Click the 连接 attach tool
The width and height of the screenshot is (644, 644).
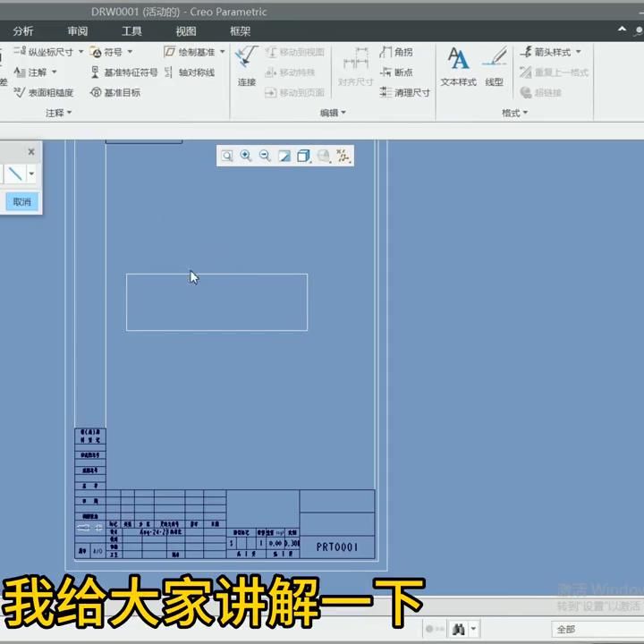(x=247, y=65)
